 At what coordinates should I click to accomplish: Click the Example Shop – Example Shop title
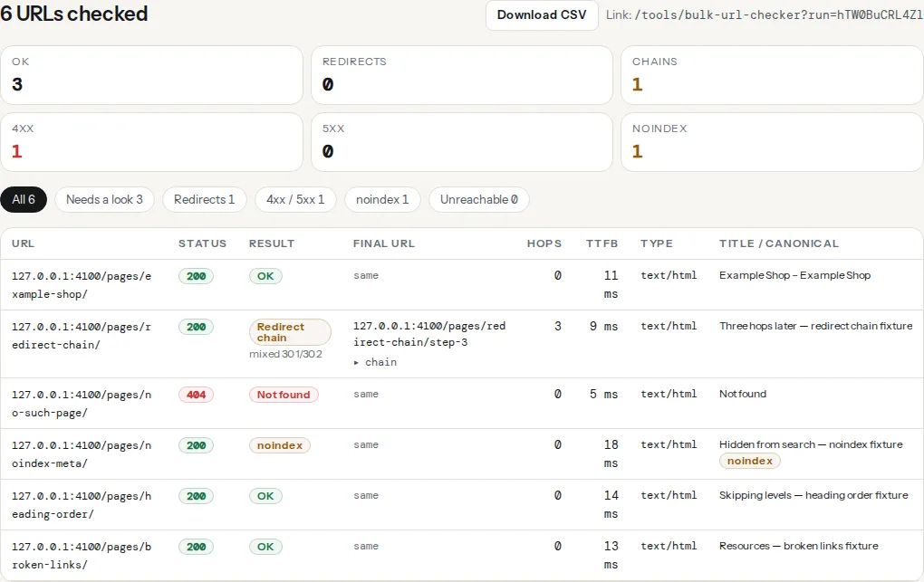click(x=794, y=275)
